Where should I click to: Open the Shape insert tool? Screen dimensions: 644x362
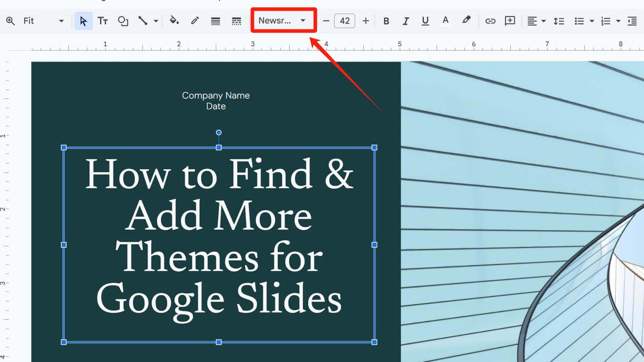(x=123, y=21)
